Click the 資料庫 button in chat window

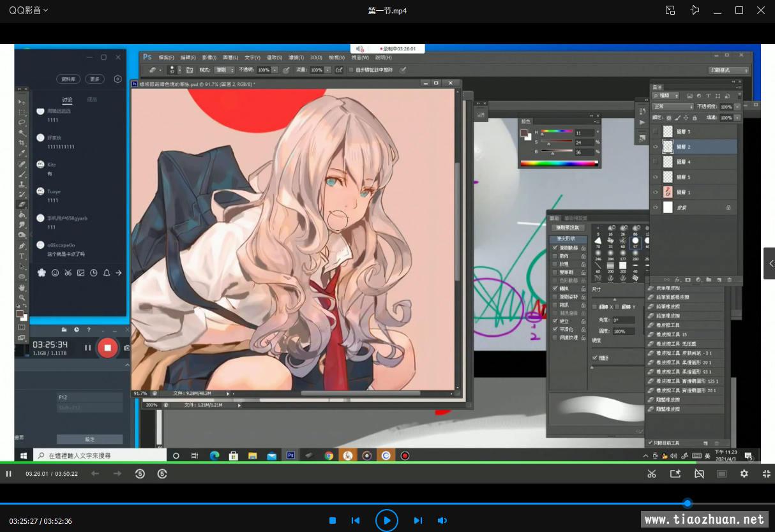(68, 79)
